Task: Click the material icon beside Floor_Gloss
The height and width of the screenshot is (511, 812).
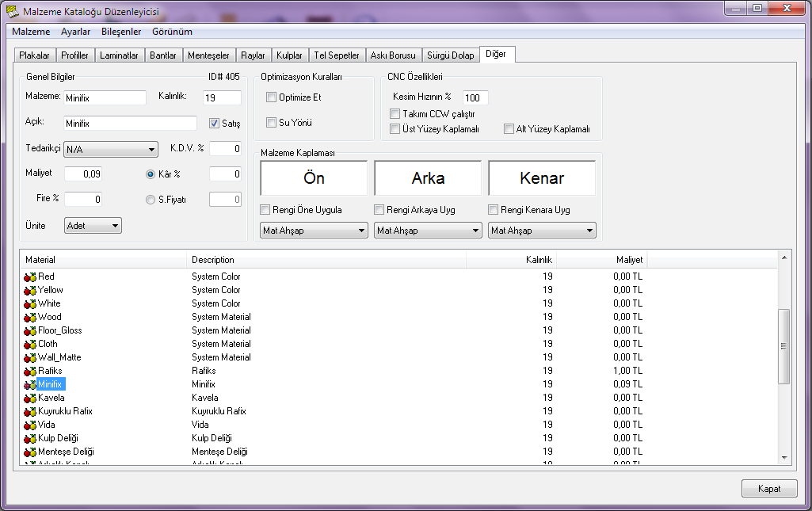Action: click(30, 331)
